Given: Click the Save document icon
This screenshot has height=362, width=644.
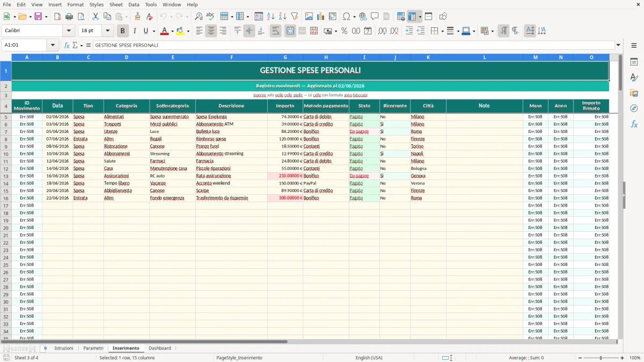Looking at the screenshot, I should click(x=38, y=17).
